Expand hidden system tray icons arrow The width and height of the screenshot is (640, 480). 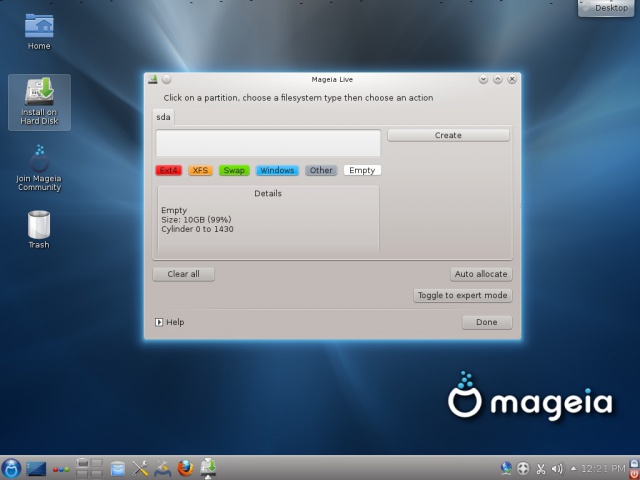(x=573, y=468)
